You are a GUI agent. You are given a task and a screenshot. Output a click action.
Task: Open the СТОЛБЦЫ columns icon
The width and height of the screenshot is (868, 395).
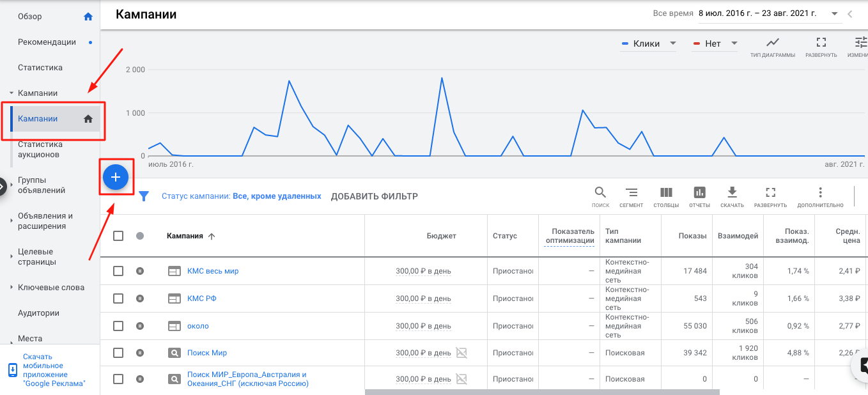point(666,192)
